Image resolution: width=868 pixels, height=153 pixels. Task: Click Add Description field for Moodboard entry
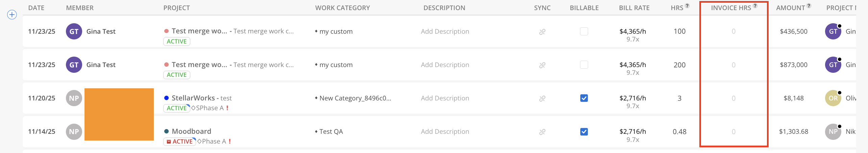(x=445, y=131)
